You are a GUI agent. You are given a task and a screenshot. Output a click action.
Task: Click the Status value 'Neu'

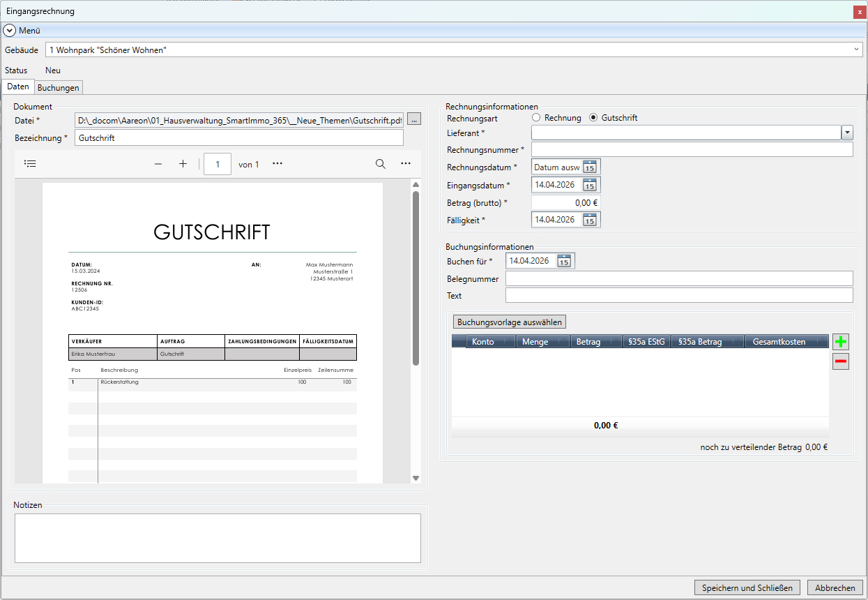(53, 70)
